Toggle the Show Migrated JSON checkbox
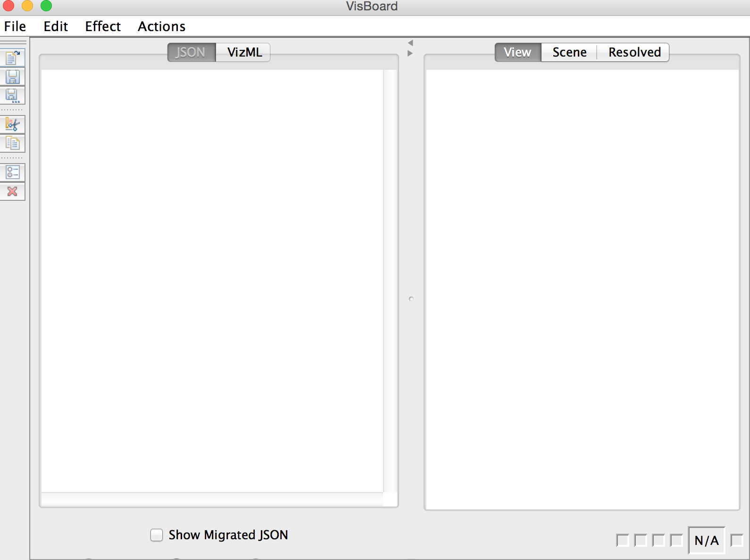Image resolution: width=750 pixels, height=560 pixels. pos(157,535)
